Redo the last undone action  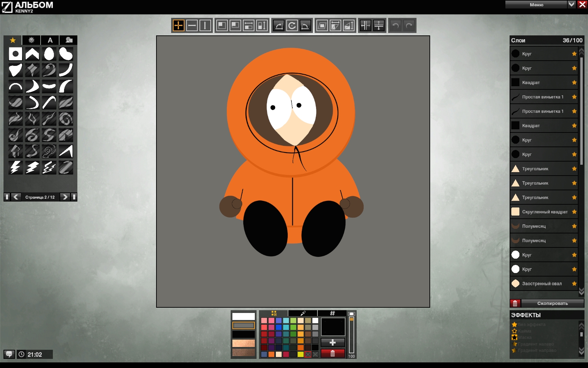click(409, 25)
